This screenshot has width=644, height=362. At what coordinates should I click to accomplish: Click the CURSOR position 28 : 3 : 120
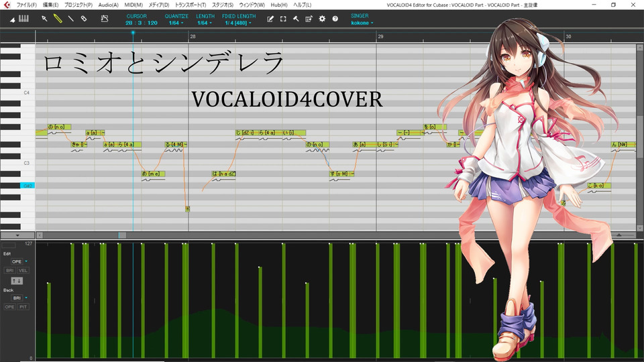point(142,23)
